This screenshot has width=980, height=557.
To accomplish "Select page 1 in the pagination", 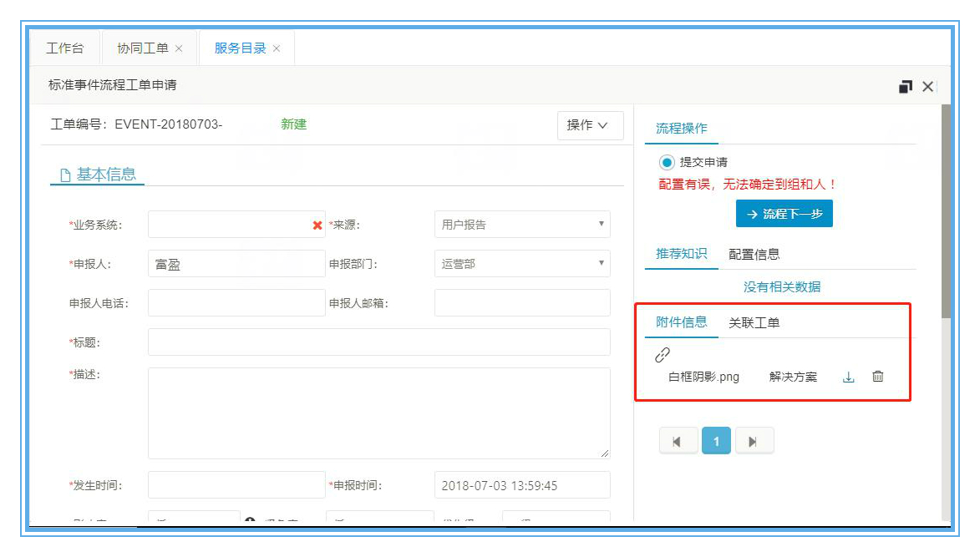I will [x=716, y=442].
